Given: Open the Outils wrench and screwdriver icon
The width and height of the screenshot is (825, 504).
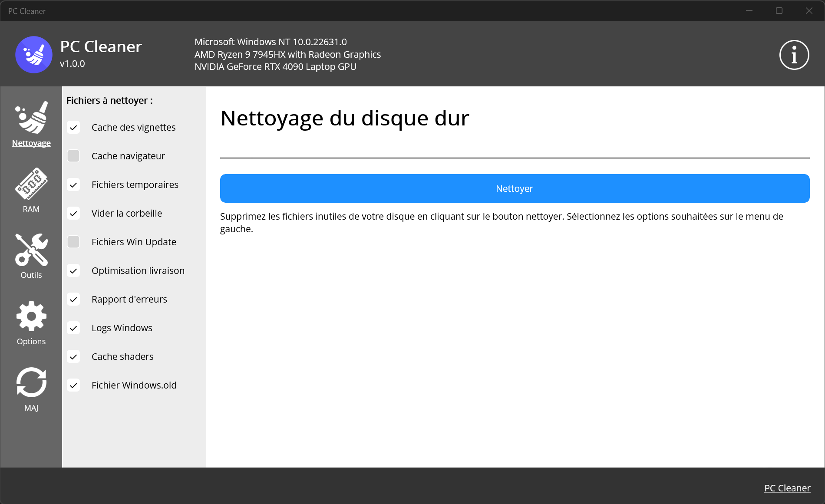Looking at the screenshot, I should coord(31,250).
